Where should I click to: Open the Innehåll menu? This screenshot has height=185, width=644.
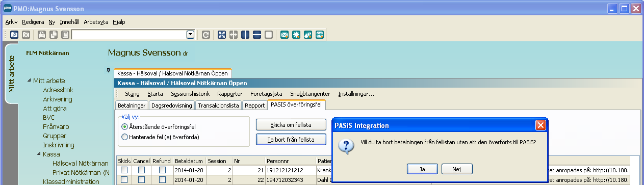[70, 22]
